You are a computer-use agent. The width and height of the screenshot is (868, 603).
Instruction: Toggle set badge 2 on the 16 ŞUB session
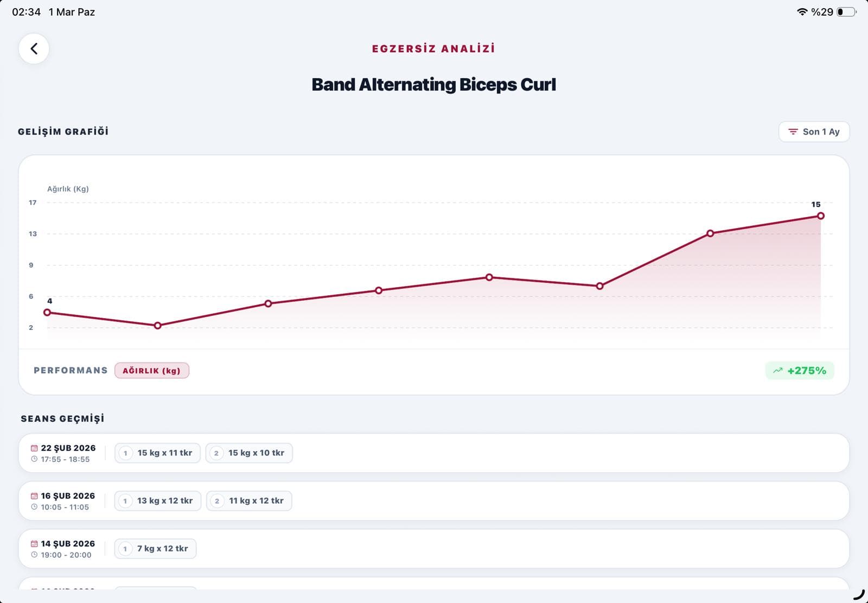coord(217,500)
